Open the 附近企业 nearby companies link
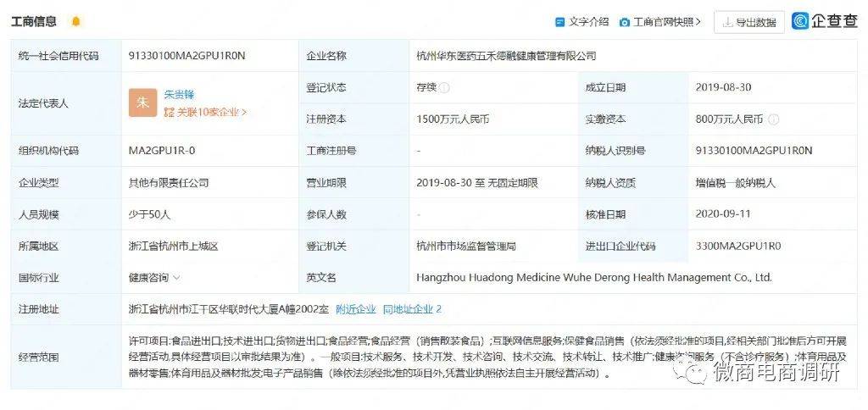Screen dimensions: 868x410 [x=356, y=309]
